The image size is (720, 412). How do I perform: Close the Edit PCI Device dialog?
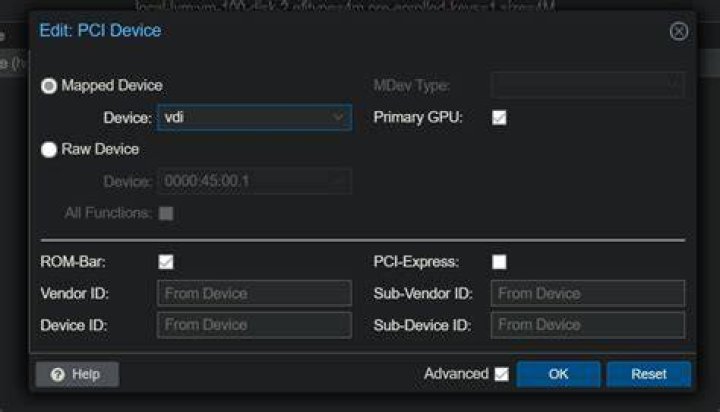coord(678,32)
